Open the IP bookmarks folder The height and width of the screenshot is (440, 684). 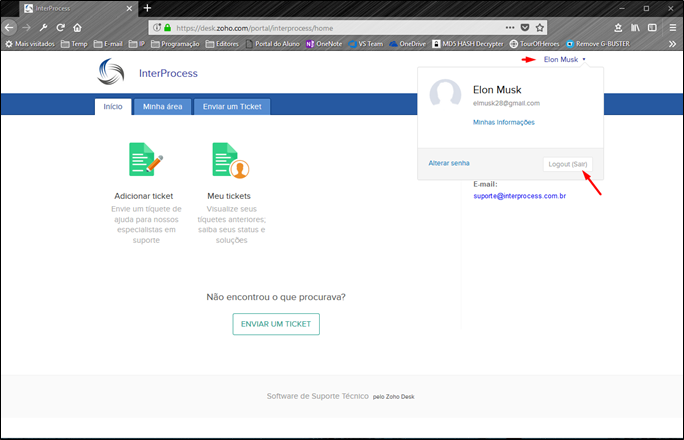pos(137,44)
